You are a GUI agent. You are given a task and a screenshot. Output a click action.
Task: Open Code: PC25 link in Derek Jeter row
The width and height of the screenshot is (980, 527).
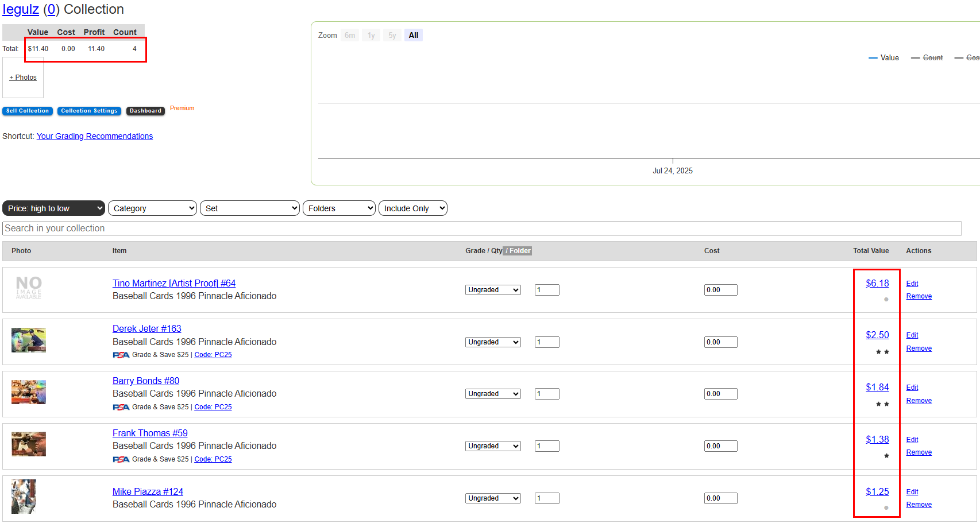pos(213,355)
